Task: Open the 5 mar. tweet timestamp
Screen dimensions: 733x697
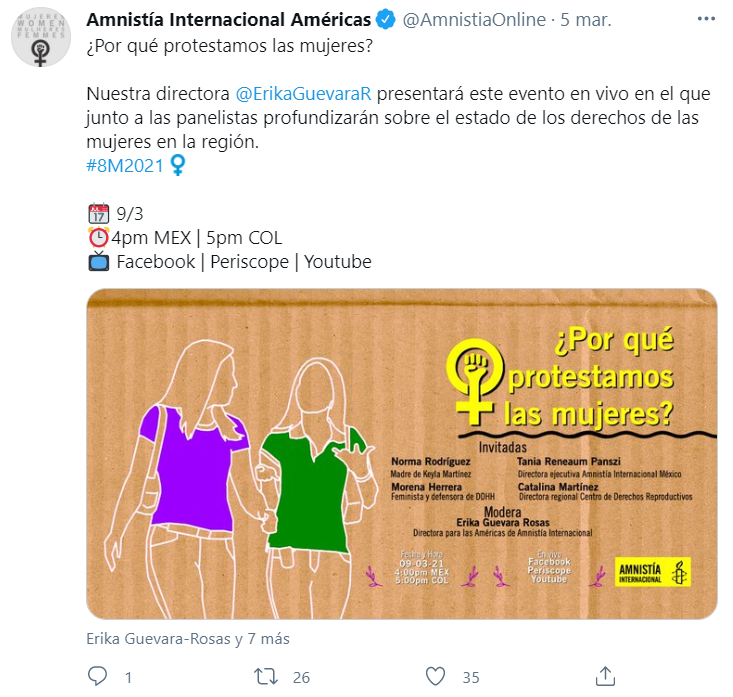Action: coord(586,20)
